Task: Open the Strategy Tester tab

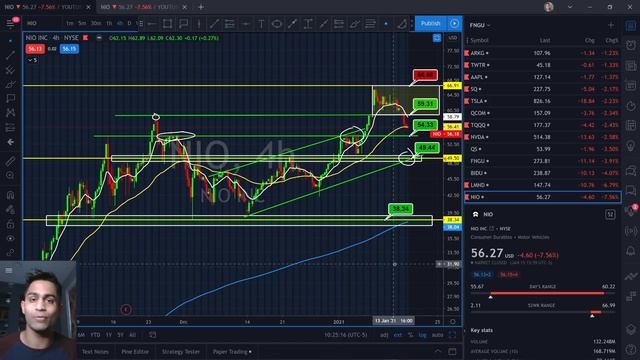Action: point(181,351)
